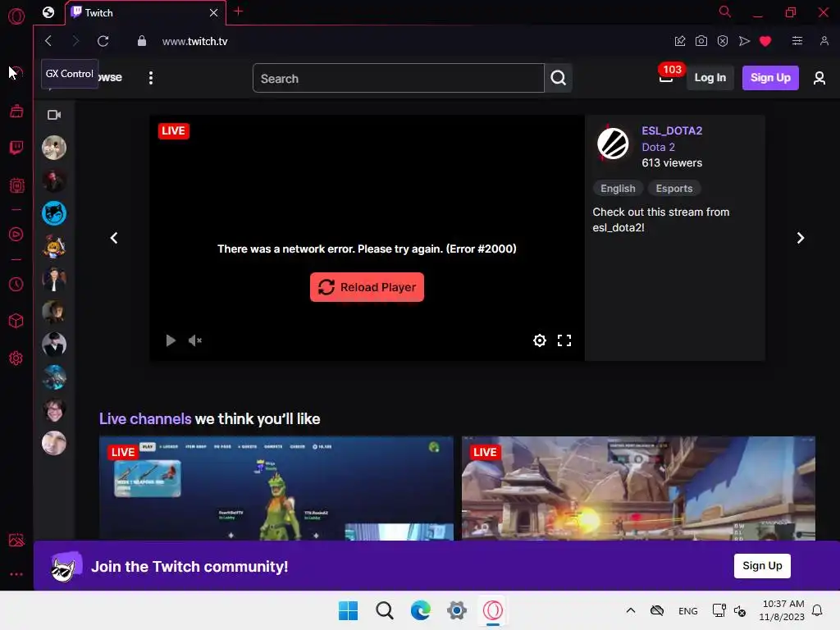Open History clock icon in sidebar
Screen dimensions: 840x630
(16, 284)
